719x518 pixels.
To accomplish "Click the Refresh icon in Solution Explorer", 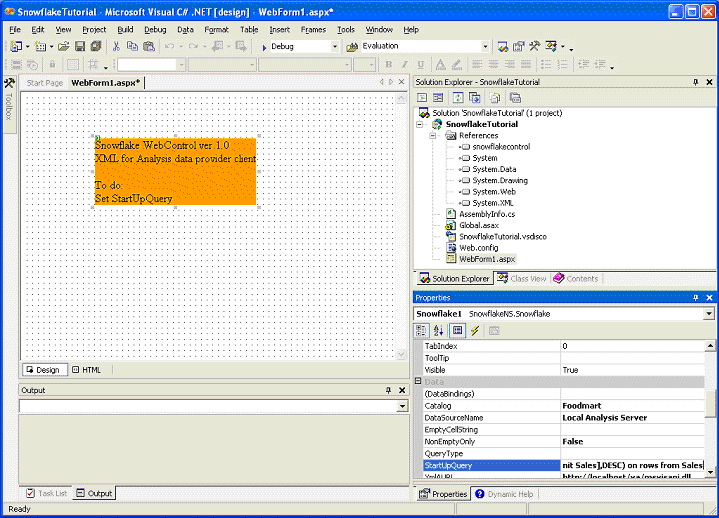I will (x=458, y=98).
